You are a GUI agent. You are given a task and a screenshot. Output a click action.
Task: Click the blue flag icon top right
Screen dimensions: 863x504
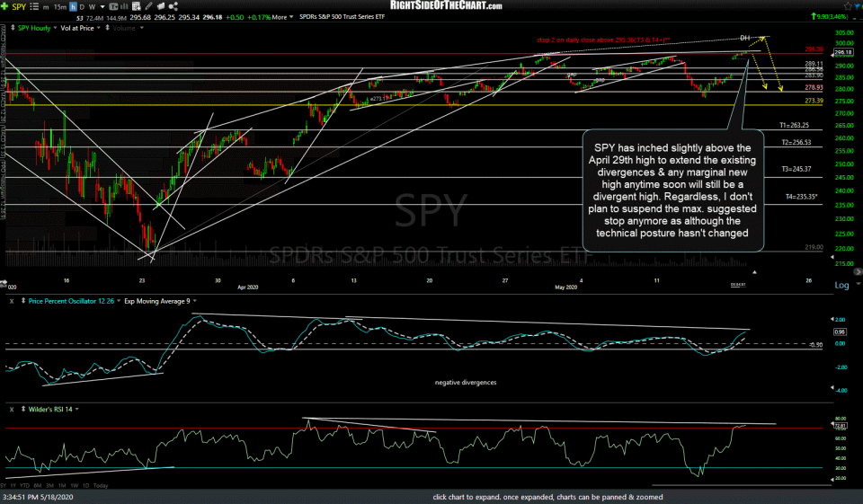[859, 6]
